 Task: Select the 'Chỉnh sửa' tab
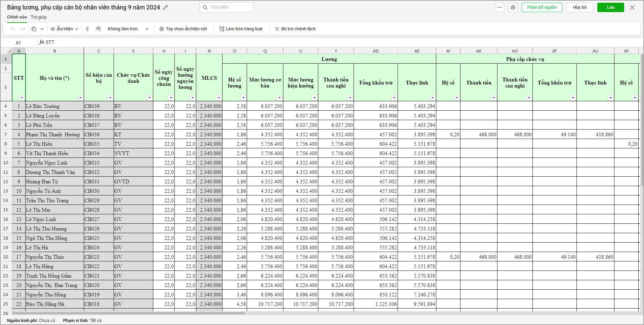17,17
